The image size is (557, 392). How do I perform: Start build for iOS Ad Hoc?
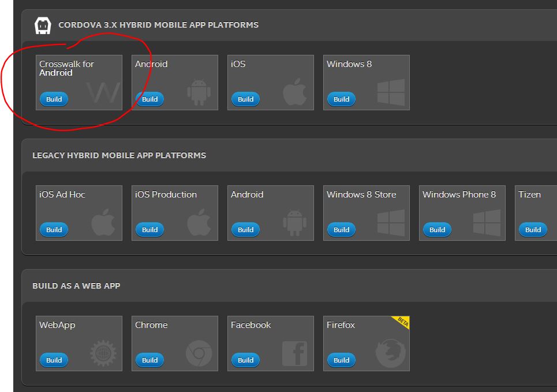coord(54,230)
